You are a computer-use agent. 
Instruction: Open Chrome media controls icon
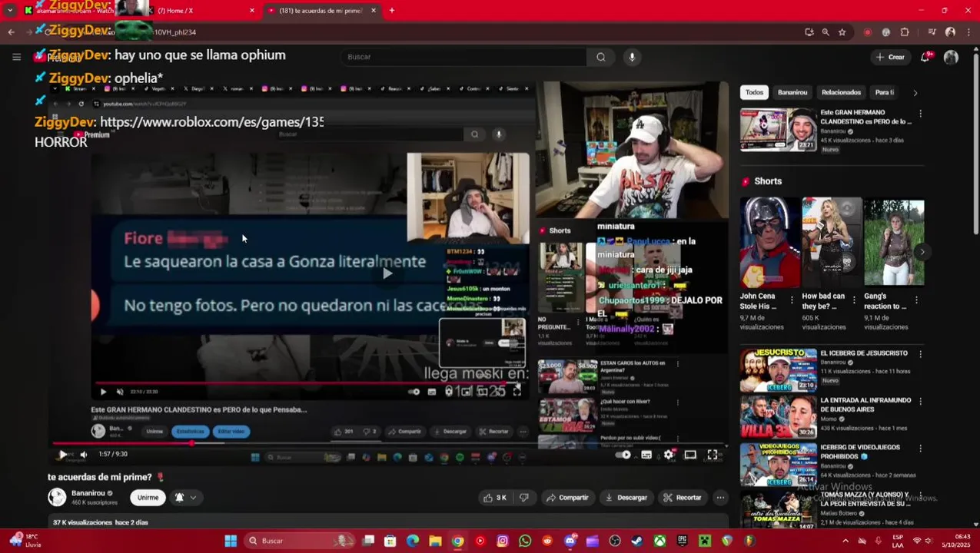(932, 32)
